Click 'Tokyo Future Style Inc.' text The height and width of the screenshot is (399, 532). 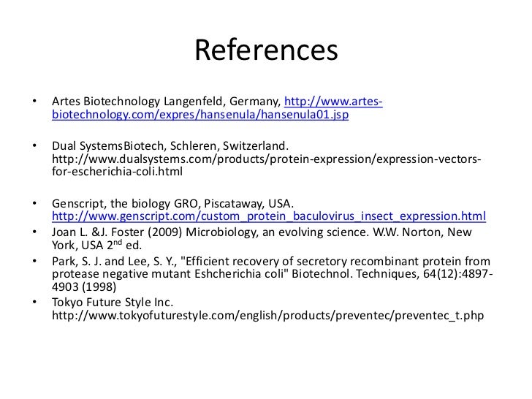click(x=113, y=302)
